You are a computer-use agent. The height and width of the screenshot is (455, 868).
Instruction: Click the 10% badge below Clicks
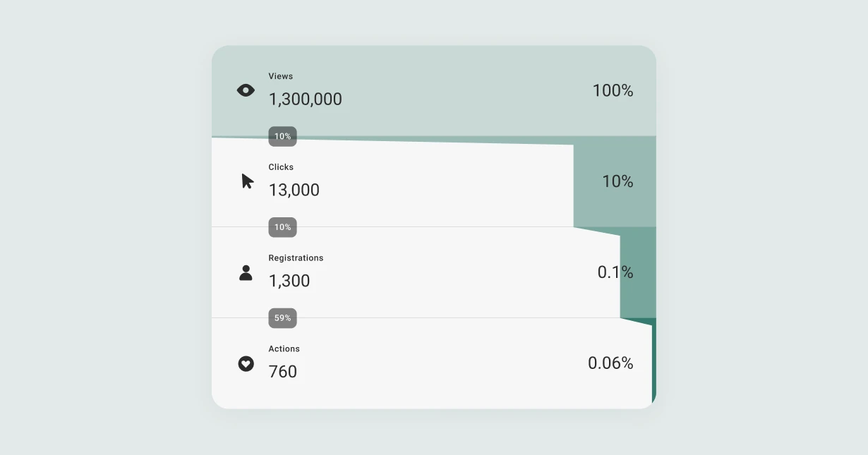pos(282,227)
